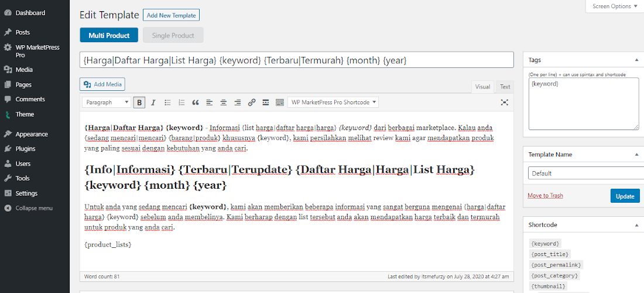Enable distraction-free writing mode
The image size is (644, 293).
(505, 103)
